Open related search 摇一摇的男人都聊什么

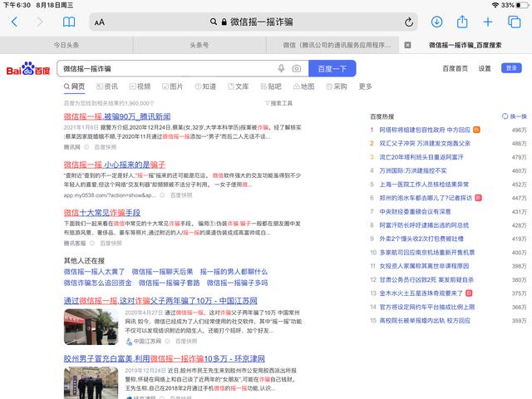coord(234,272)
